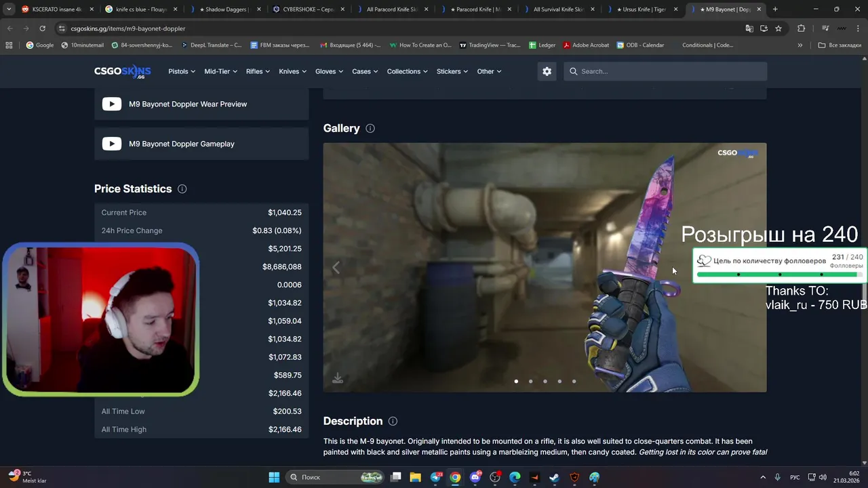Open the M9 Bayonet Doppler Gameplay video
Image resolution: width=868 pixels, height=488 pixels.
(x=201, y=144)
